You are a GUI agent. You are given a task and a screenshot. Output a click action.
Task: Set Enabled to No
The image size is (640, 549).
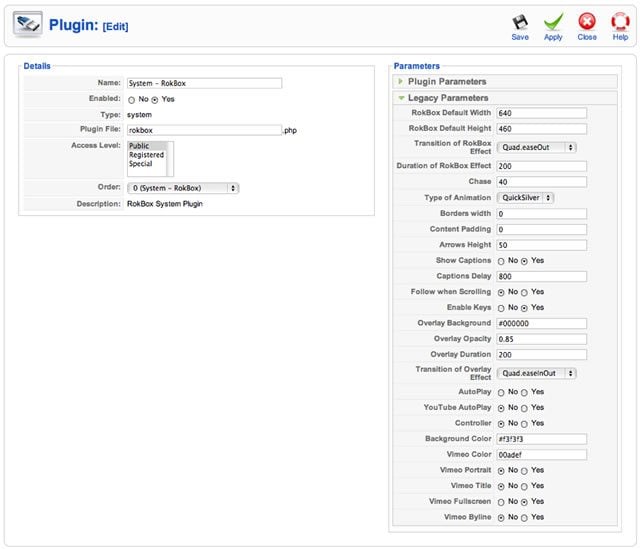(x=131, y=100)
